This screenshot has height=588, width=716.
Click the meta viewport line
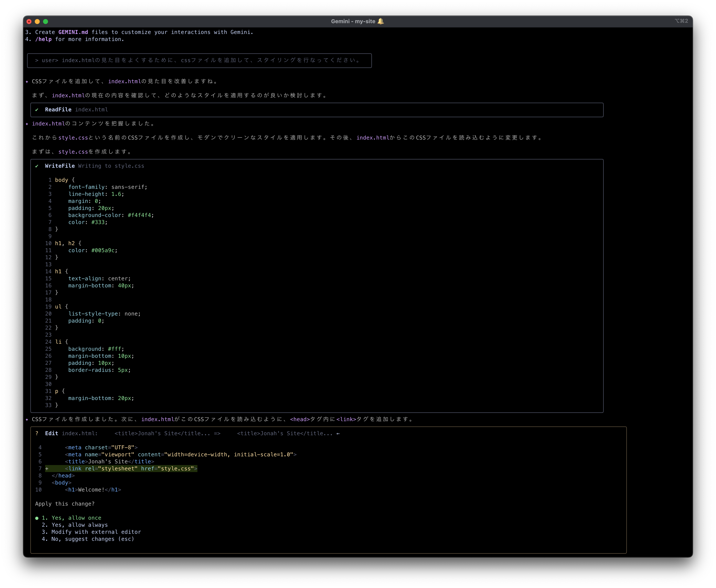click(x=181, y=454)
